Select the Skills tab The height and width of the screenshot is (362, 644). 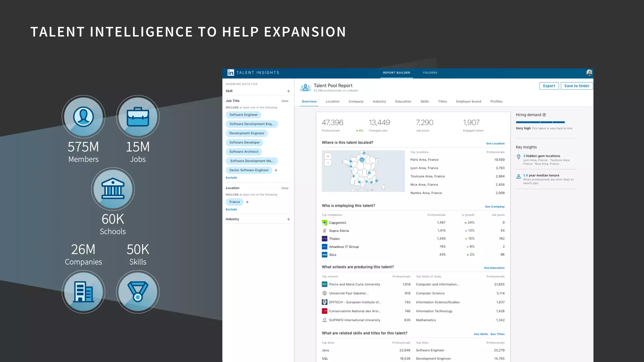424,101
